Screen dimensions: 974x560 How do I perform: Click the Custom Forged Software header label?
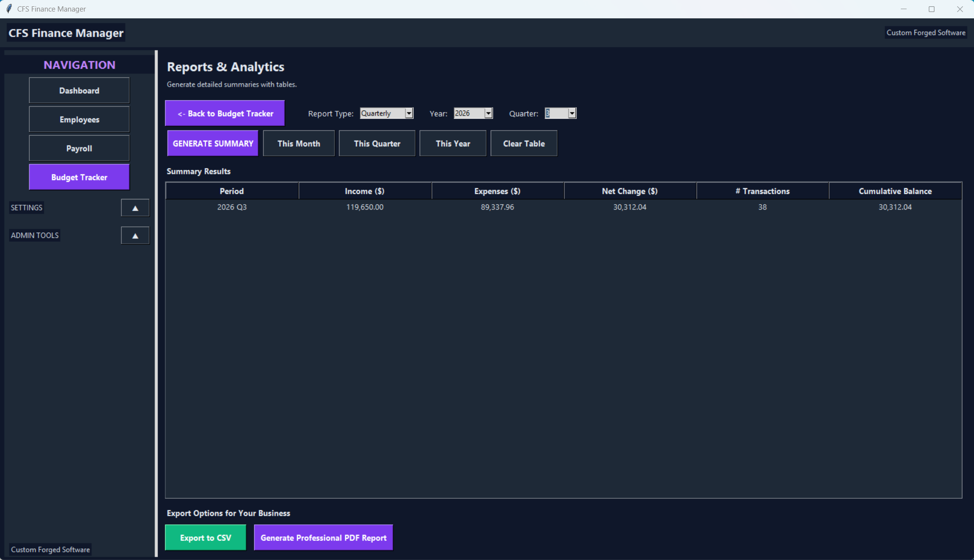pos(925,33)
